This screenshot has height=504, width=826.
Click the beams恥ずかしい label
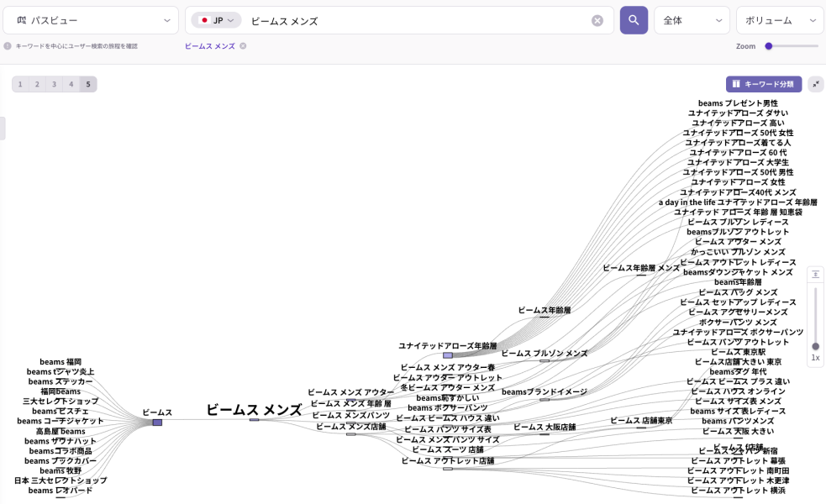[448, 397]
